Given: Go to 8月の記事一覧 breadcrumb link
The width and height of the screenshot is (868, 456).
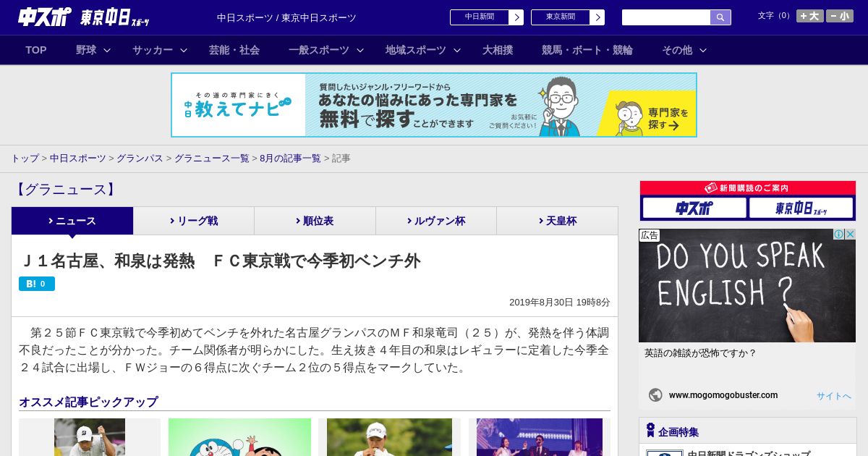Looking at the screenshot, I should [x=290, y=159].
